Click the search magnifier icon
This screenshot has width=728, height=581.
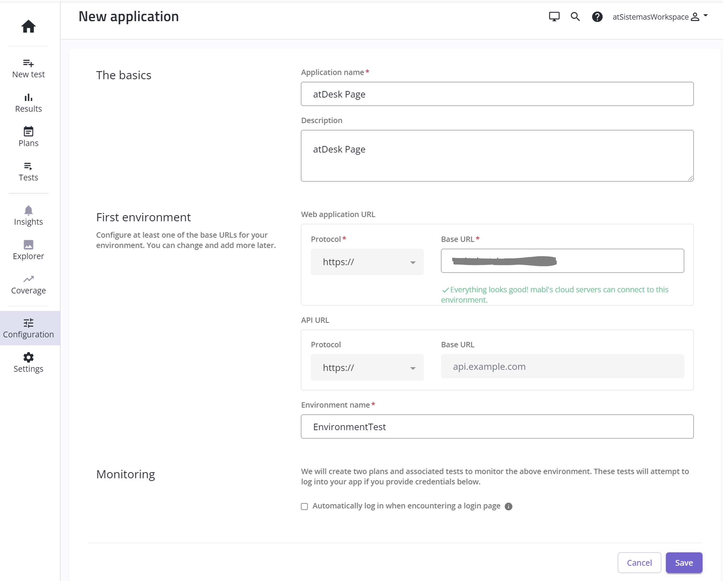coord(575,17)
